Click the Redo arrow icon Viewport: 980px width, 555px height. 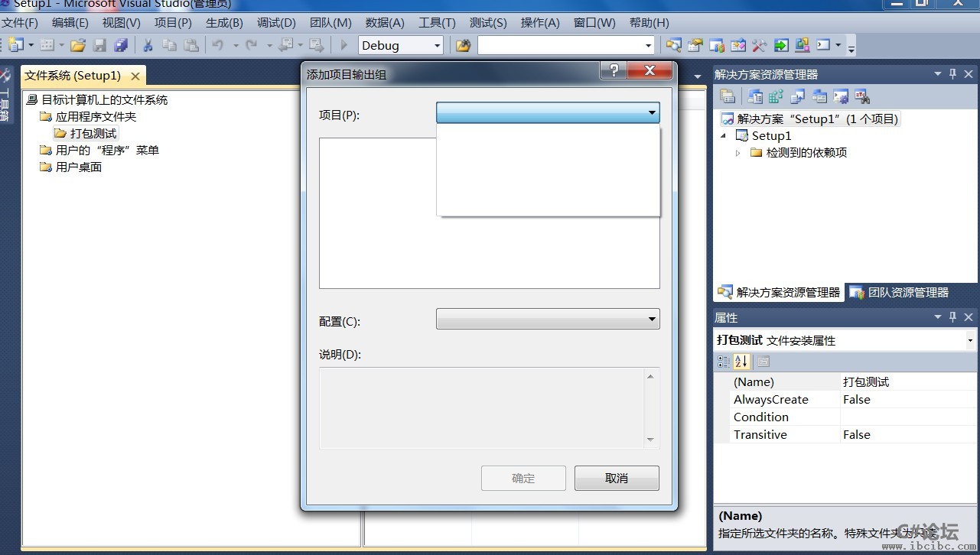coord(251,46)
